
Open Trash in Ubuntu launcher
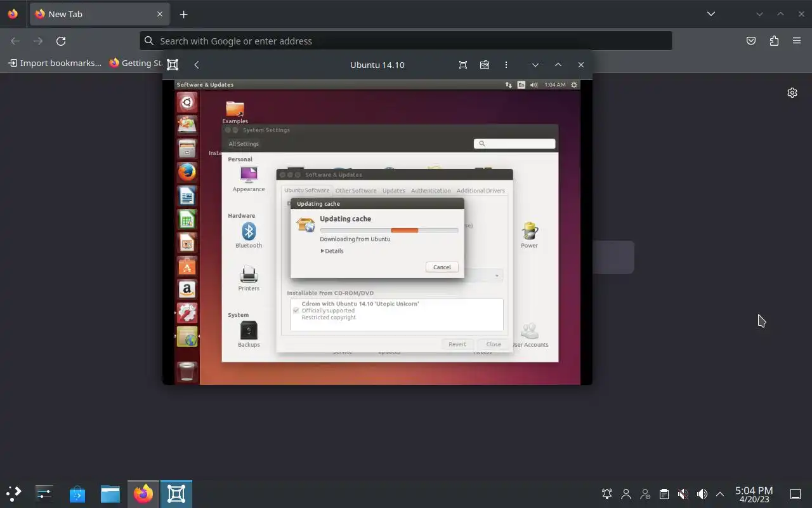click(187, 371)
